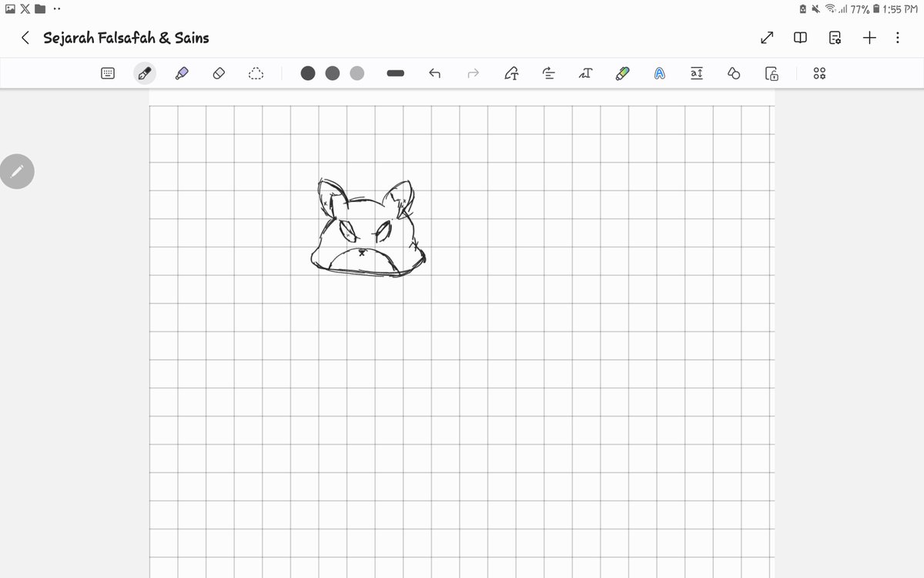The image size is (924, 578).
Task: Open the page template settings
Action: click(834, 37)
